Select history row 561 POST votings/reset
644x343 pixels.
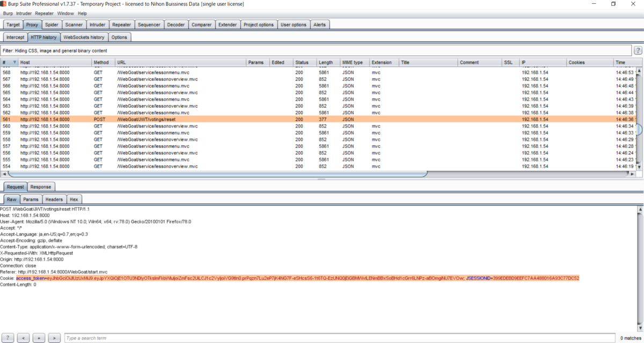click(x=318, y=120)
